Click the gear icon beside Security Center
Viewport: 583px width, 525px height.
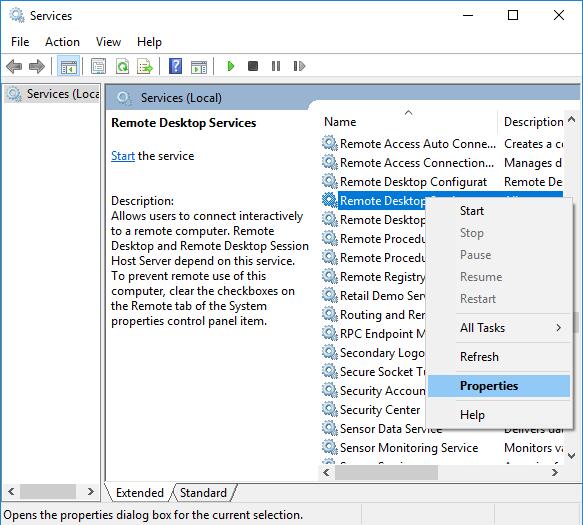[x=329, y=409]
